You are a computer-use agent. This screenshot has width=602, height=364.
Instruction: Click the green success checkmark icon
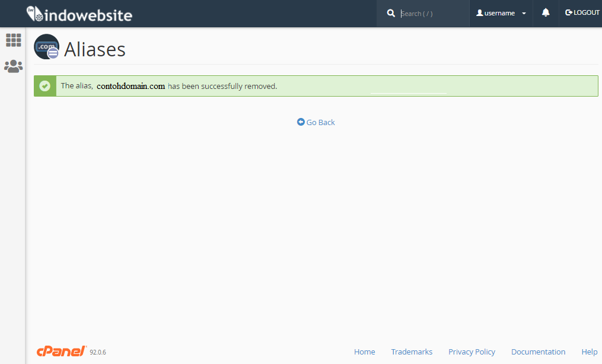(45, 86)
